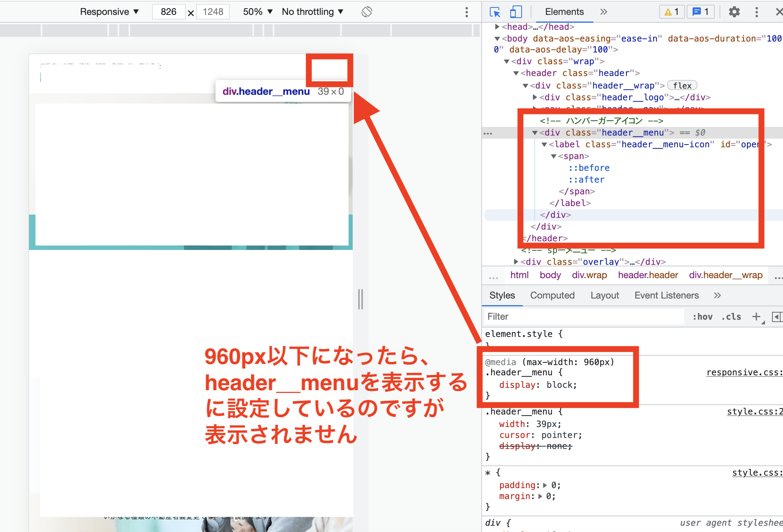783x532 pixels.
Task: Open the No throttling dropdown
Action: [312, 12]
